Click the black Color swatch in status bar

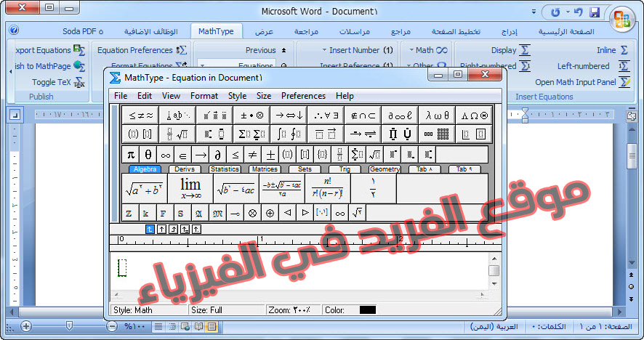click(368, 310)
